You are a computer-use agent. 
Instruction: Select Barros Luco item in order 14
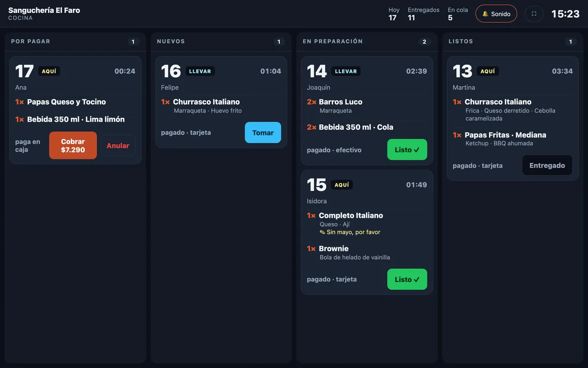pyautogui.click(x=340, y=102)
